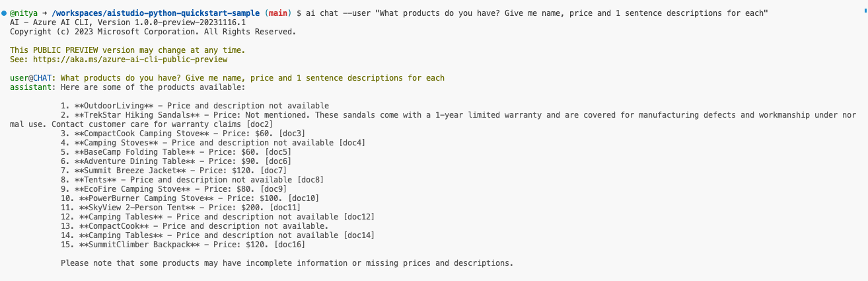The image size is (868, 281).
Task: Click the [doc16] citation for SummitClimber Backpack
Action: pos(289,244)
